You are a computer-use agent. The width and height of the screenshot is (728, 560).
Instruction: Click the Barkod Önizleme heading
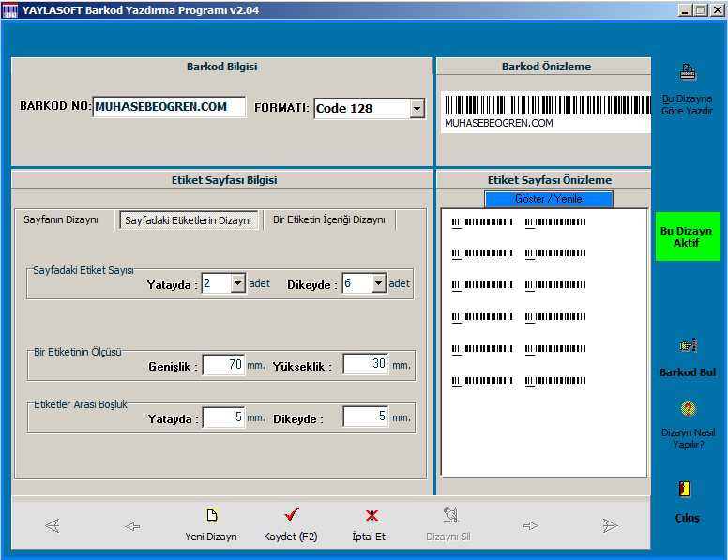(x=546, y=67)
